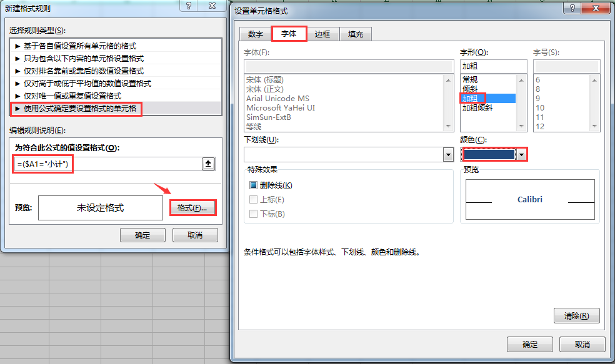Close the 新建格式规则 dialog
615x364 pixels.
click(x=212, y=6)
